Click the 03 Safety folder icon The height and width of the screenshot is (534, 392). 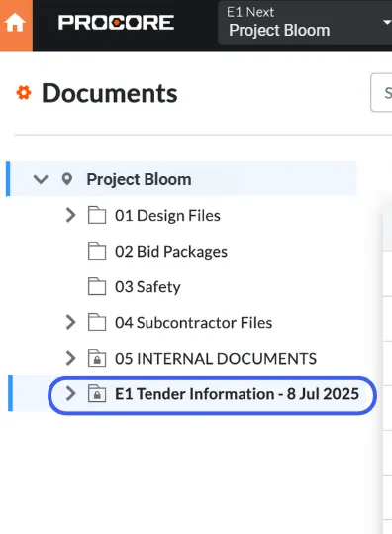coord(97,286)
